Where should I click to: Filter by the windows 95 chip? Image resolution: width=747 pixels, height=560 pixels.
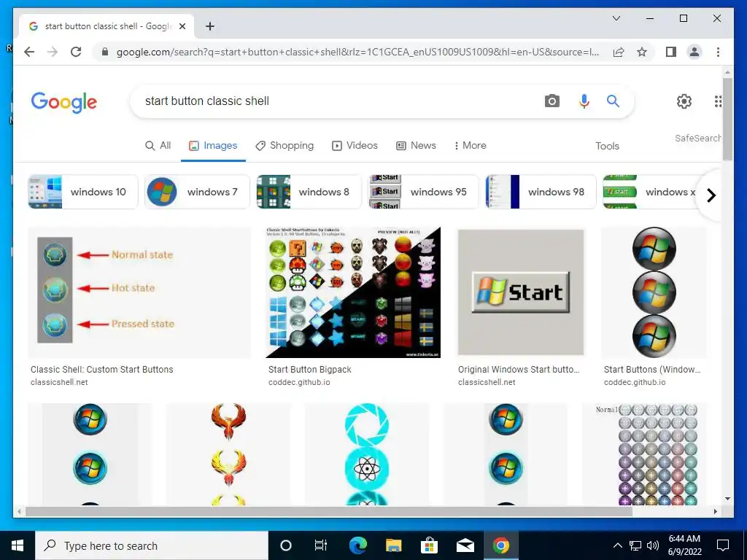(424, 192)
